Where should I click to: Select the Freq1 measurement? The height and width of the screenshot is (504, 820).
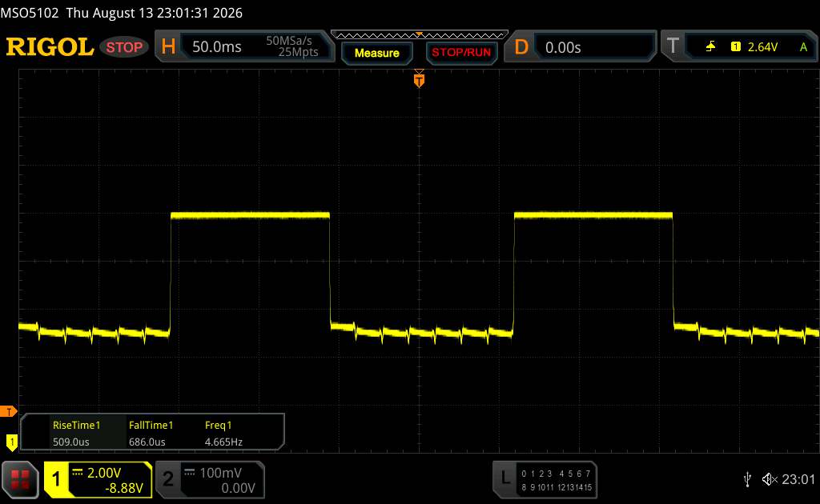[x=218, y=425]
